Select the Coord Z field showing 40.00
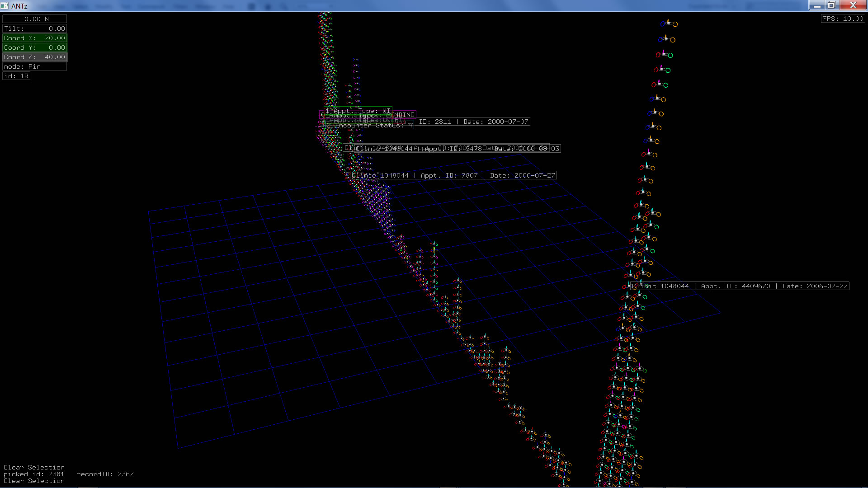This screenshot has width=868, height=488. [x=35, y=57]
